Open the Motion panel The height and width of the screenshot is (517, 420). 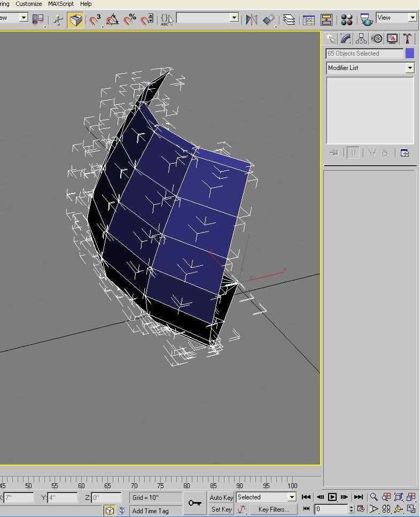(377, 38)
